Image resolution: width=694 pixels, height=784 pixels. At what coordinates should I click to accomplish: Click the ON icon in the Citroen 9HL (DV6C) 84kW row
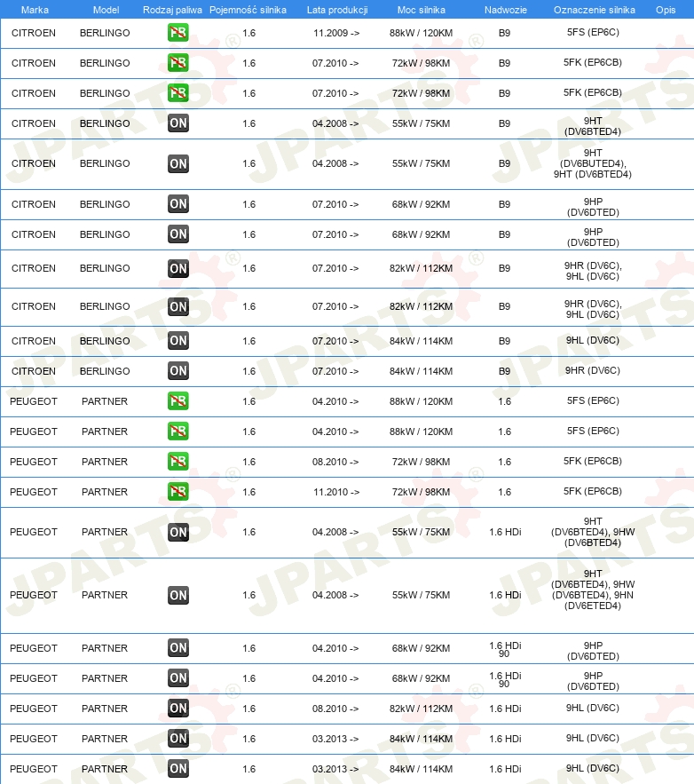(177, 341)
